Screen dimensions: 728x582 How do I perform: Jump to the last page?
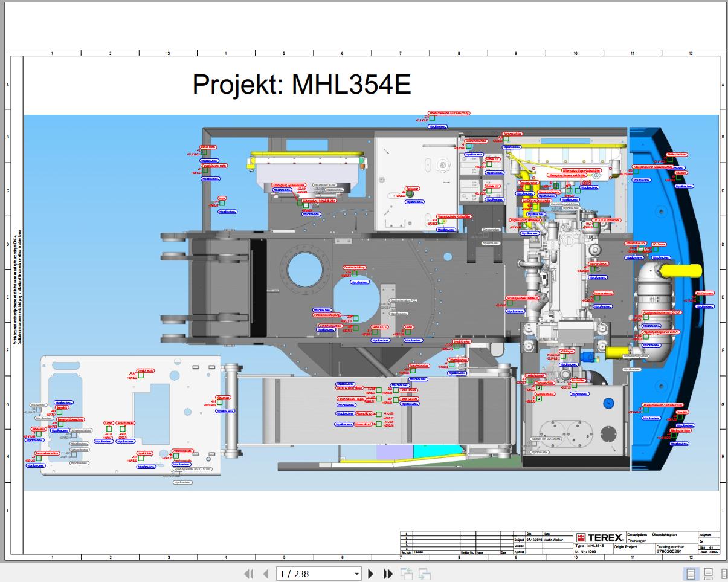click(x=388, y=574)
